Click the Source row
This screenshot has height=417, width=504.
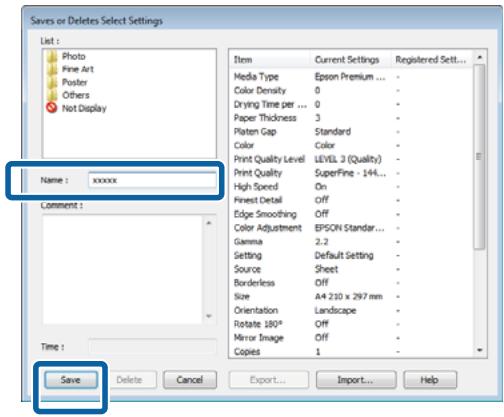point(351,269)
